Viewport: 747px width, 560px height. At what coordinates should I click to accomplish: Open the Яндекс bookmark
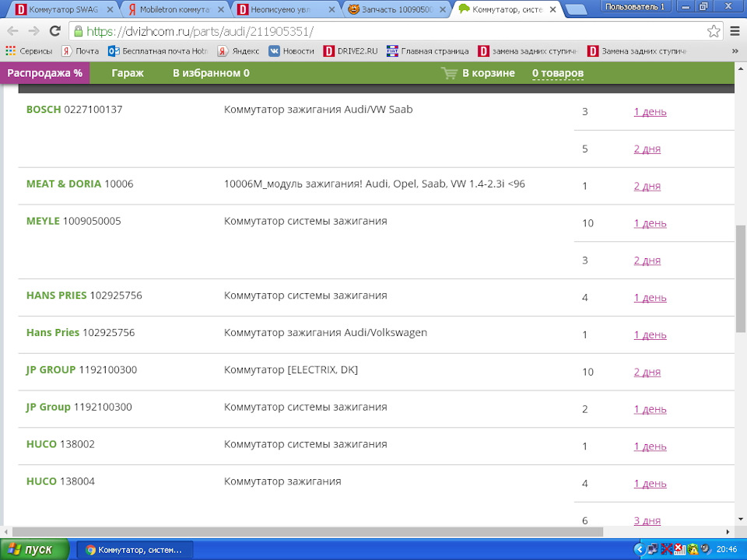239,51
